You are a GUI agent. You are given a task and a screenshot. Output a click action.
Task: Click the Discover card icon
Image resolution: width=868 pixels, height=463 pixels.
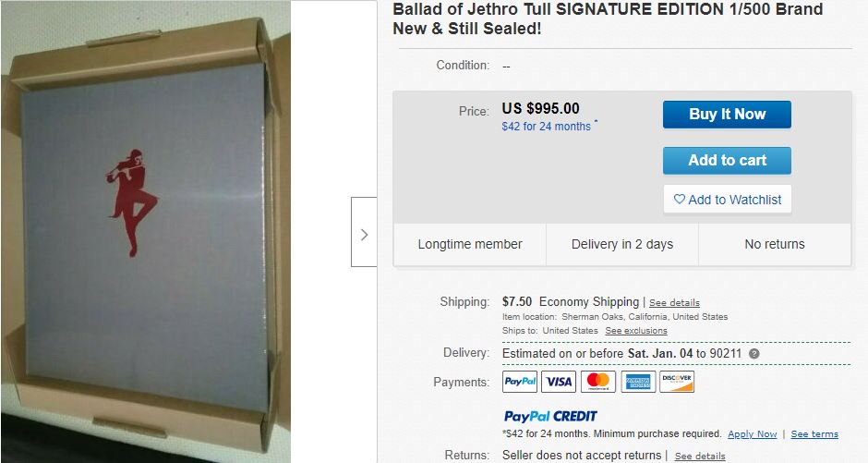pos(677,382)
